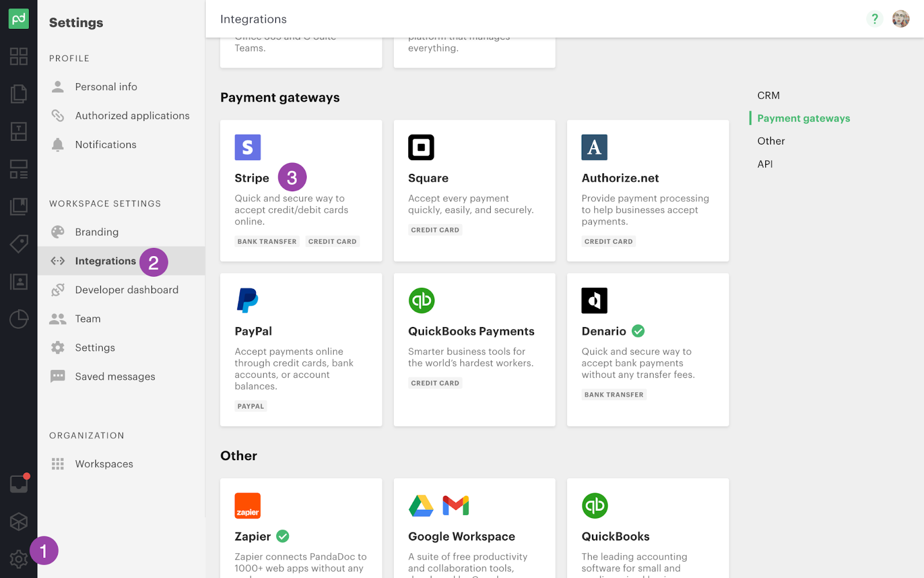924x578 pixels.
Task: Open Developer dashboard
Action: [121, 290]
